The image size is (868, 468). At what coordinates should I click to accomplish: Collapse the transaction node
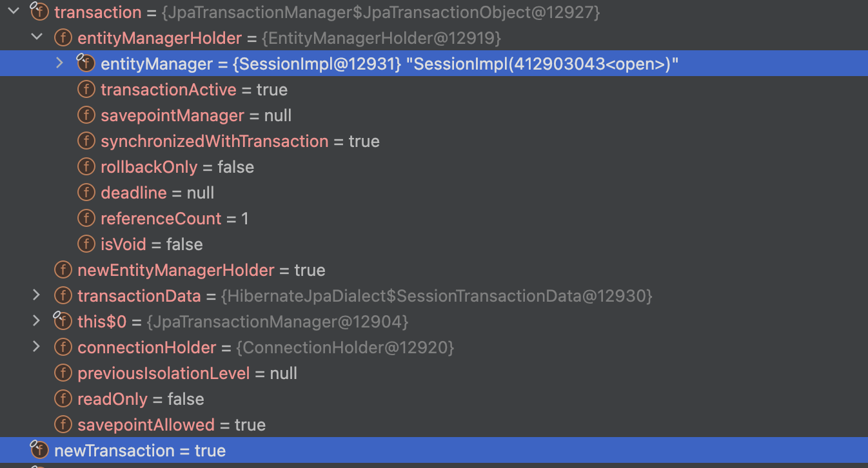click(x=14, y=11)
